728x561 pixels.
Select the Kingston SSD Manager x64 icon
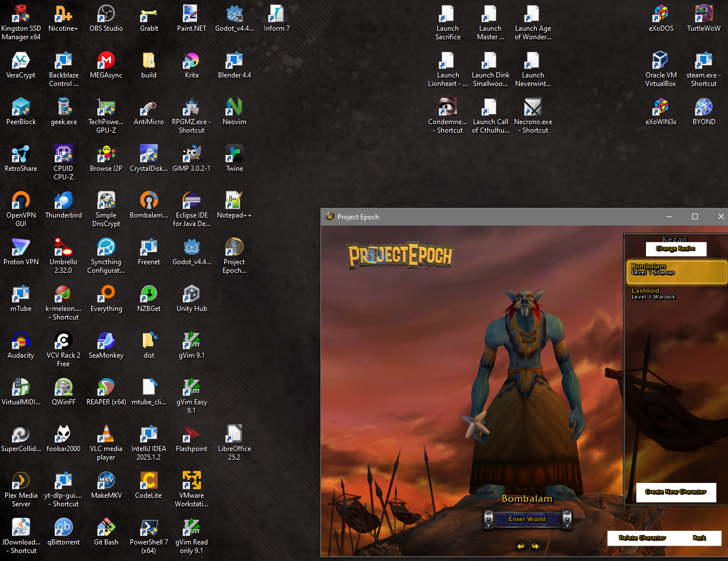coord(21,23)
